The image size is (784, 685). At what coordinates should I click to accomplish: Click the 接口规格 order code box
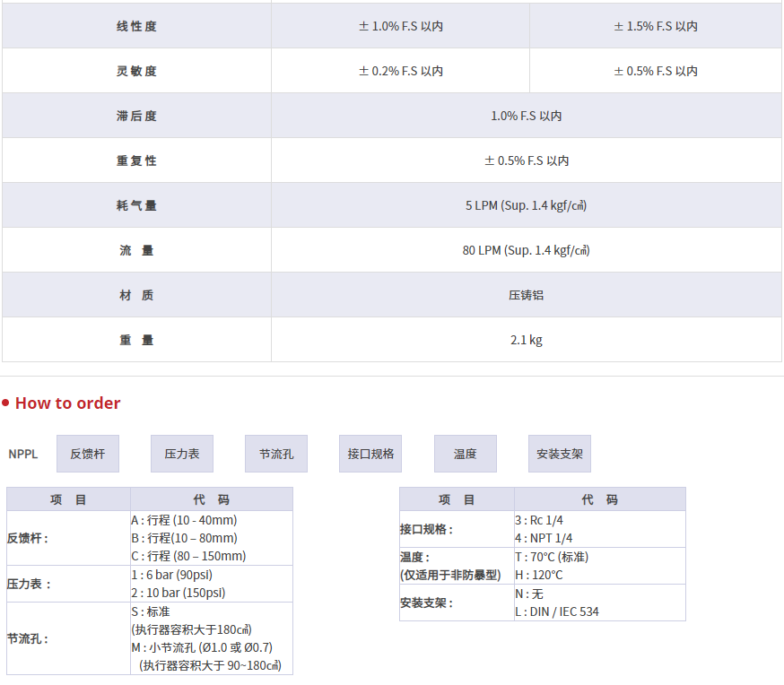(x=370, y=454)
